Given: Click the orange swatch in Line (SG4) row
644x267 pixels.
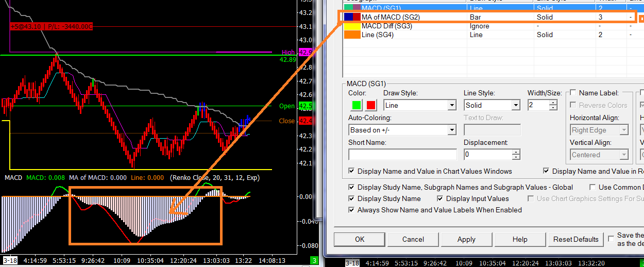Looking at the screenshot, I should tap(352, 35).
